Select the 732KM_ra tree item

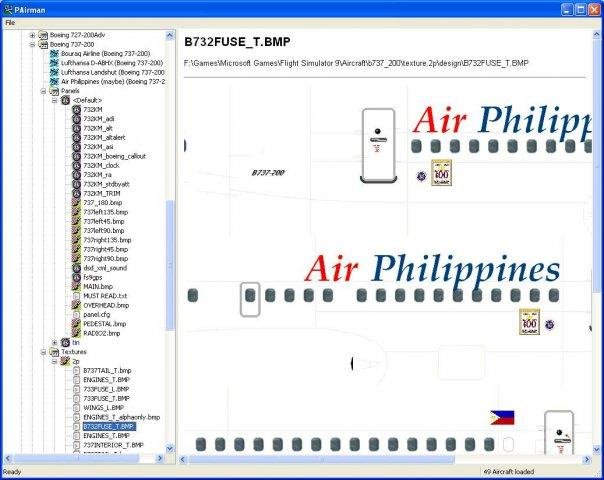[97, 175]
